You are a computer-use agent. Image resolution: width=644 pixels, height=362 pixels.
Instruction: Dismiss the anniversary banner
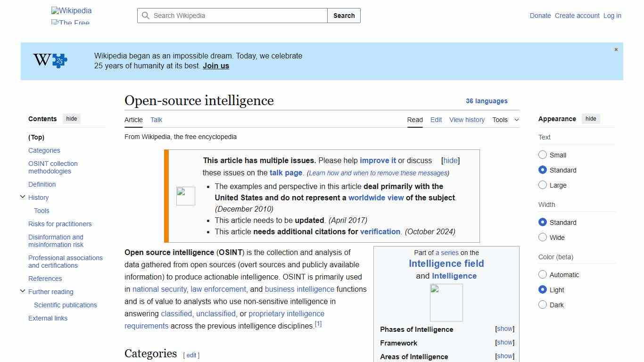coord(616,49)
